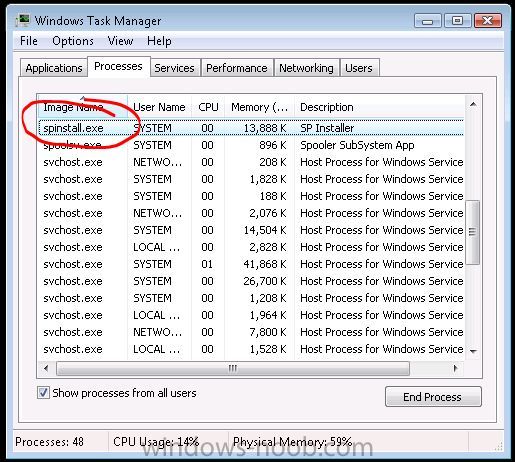Select svchost.exe using 2,076 K memory
The height and width of the screenshot is (462, 515).
click(251, 213)
